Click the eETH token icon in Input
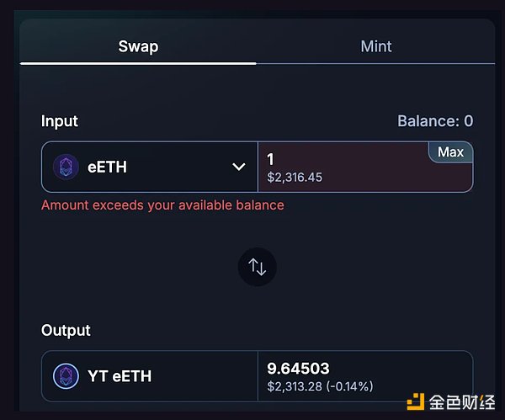Viewport: 505px width, 420px height. click(x=66, y=167)
